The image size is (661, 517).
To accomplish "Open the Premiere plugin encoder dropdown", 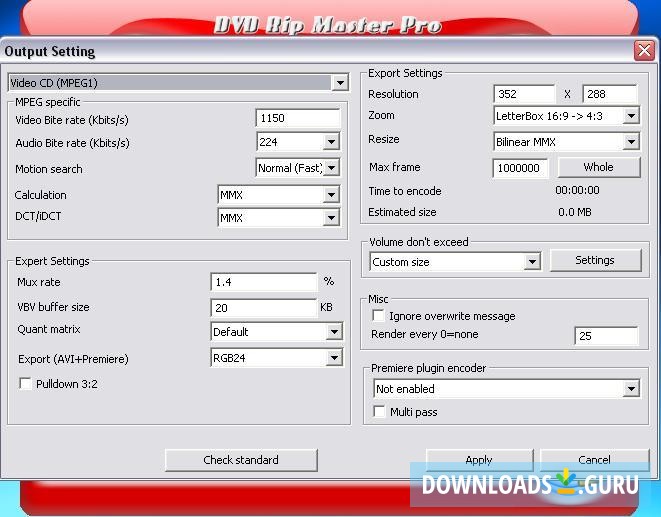I will pyautogui.click(x=507, y=389).
